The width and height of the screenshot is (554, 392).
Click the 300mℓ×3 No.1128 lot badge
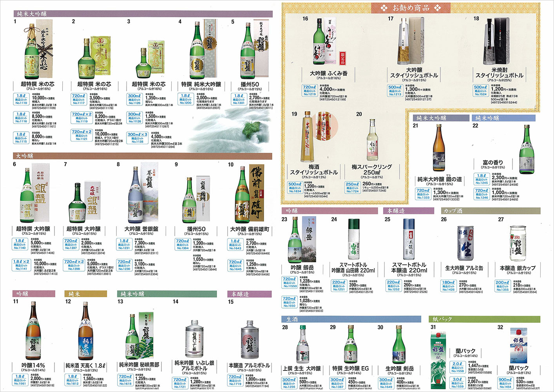(138, 138)
